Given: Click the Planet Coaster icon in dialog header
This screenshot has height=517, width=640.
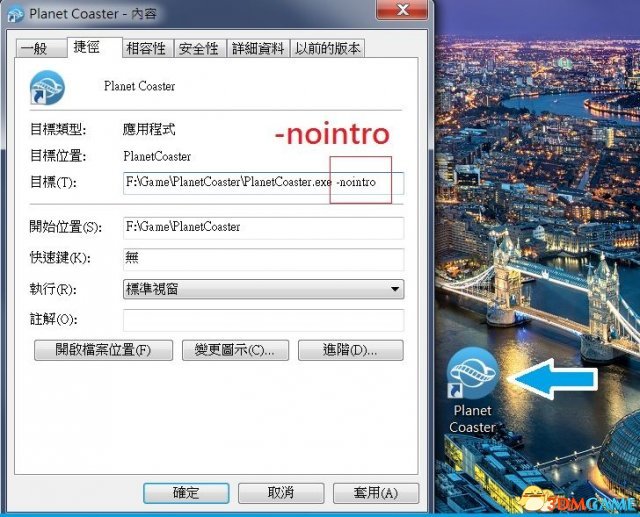Looking at the screenshot, I should (47, 87).
